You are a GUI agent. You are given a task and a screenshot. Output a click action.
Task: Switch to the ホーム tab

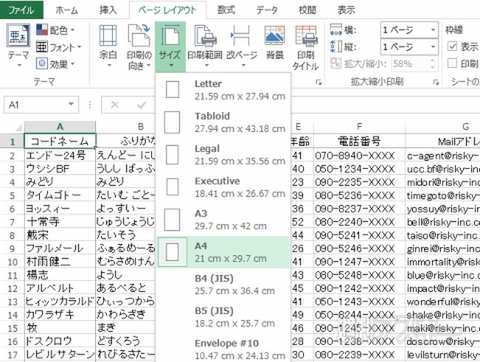click(67, 10)
